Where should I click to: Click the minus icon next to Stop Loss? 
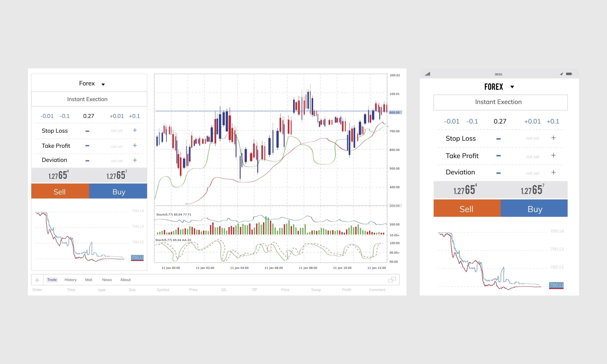click(x=87, y=131)
